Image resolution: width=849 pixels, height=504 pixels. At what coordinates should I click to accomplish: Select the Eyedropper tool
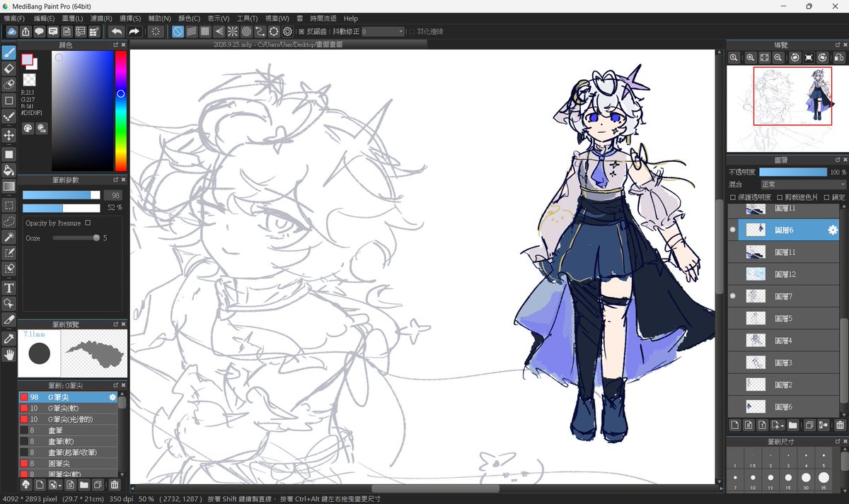[9, 339]
